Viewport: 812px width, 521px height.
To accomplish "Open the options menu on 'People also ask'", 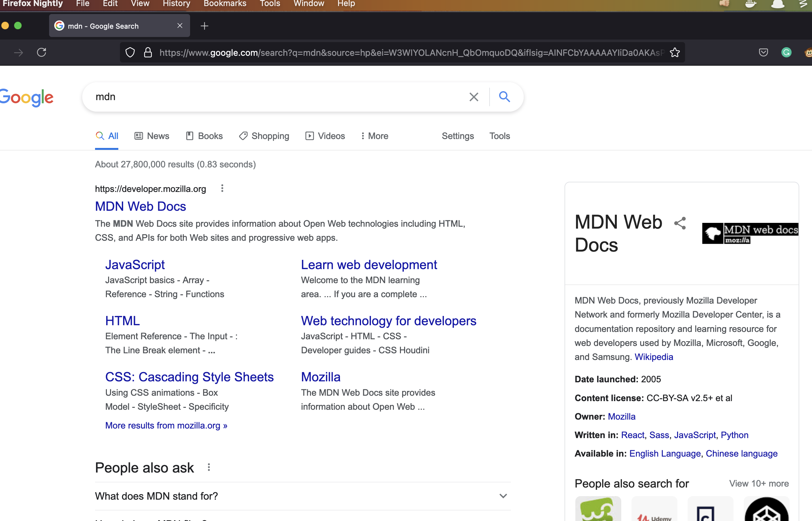I will (x=209, y=467).
